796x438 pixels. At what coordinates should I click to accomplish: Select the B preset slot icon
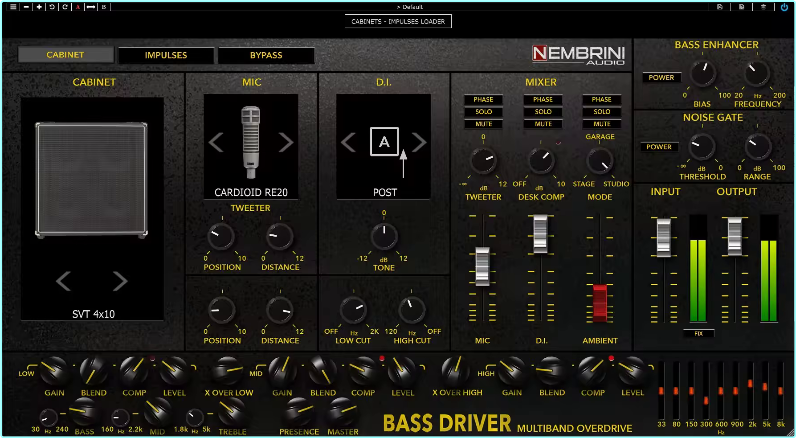point(104,7)
